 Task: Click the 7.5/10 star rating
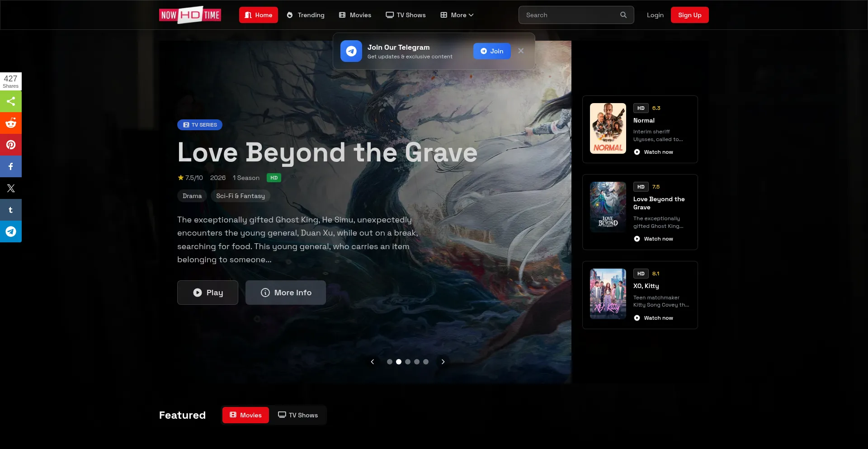[190, 178]
